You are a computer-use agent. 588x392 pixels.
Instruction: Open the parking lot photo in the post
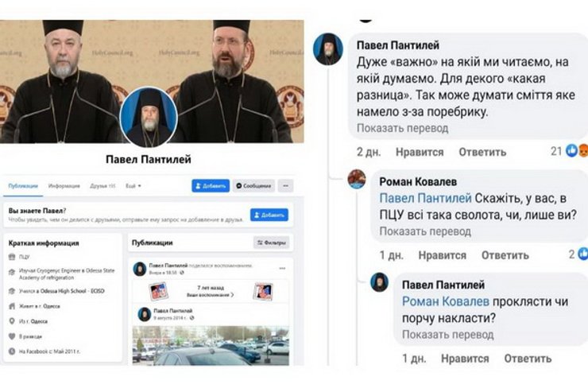click(x=211, y=346)
